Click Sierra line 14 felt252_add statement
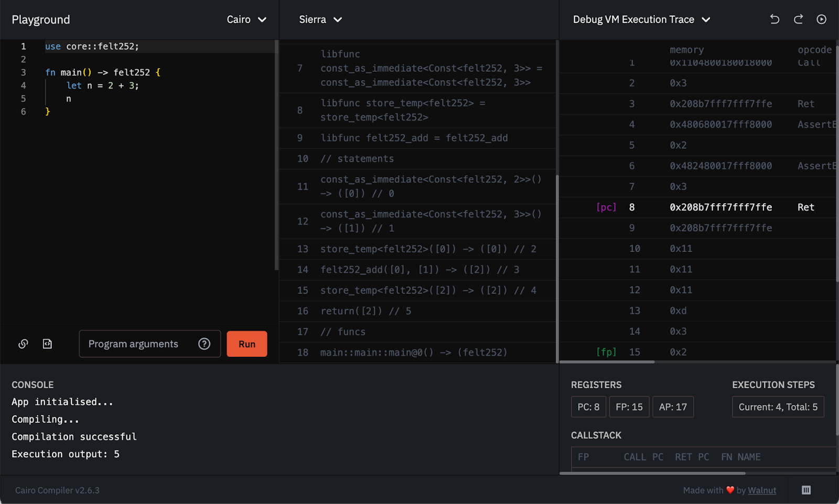The image size is (839, 504). (419, 269)
